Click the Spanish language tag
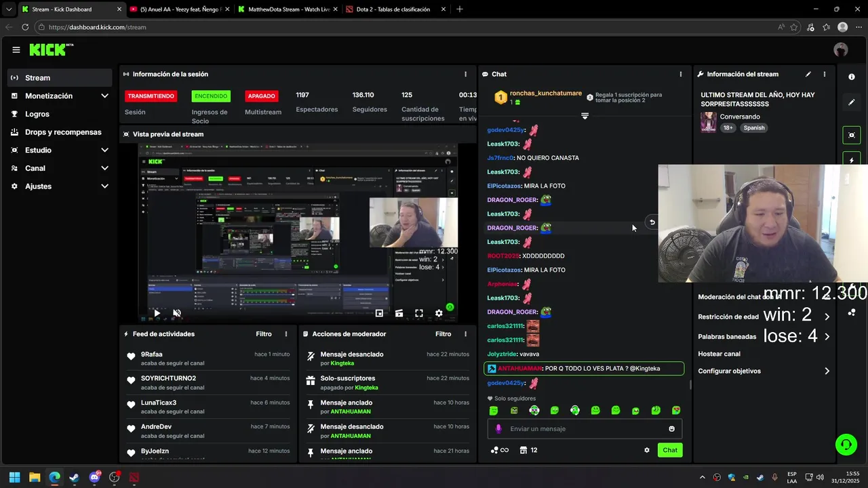This screenshot has width=868, height=488. click(753, 127)
